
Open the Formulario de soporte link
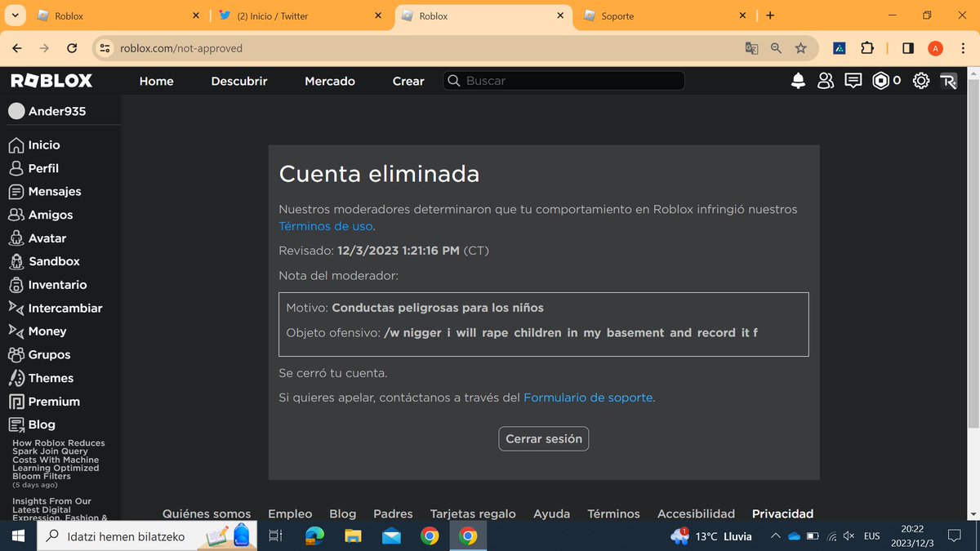[588, 398]
